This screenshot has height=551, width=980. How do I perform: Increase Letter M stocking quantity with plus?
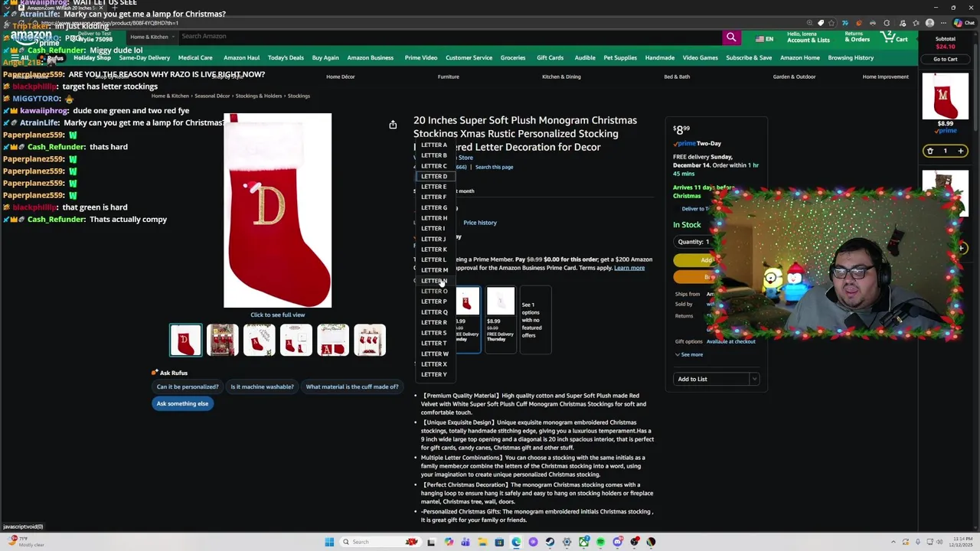click(960, 151)
